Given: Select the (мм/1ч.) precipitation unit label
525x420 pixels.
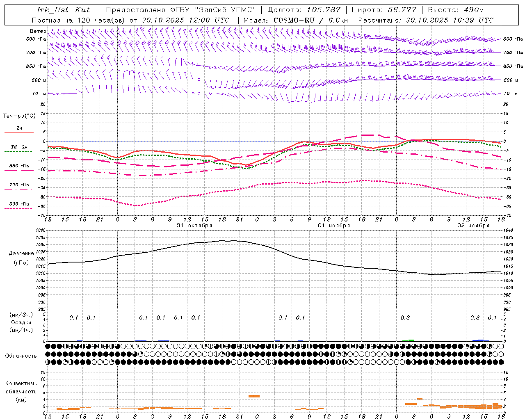Looking at the screenshot, I should [x=21, y=330].
